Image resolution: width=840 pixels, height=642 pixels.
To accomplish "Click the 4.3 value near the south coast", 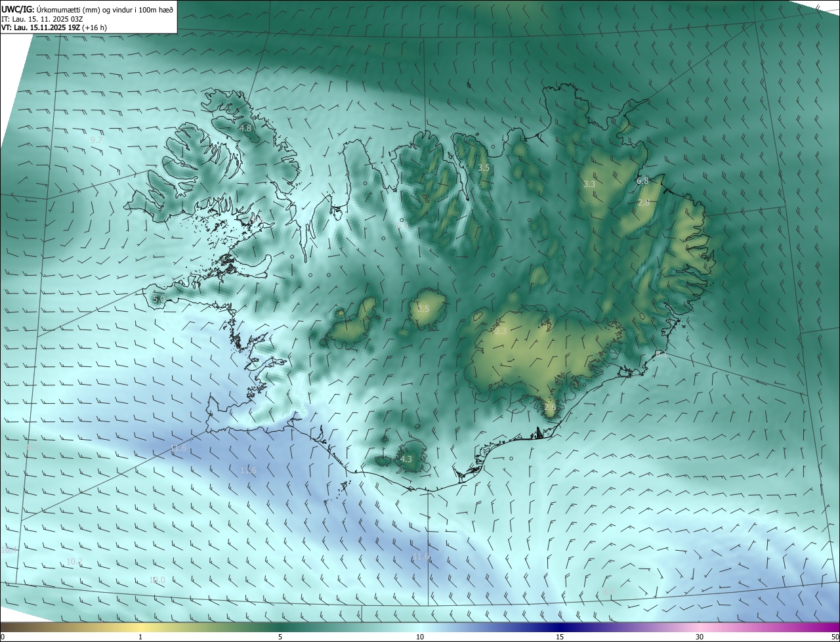I will tap(406, 460).
